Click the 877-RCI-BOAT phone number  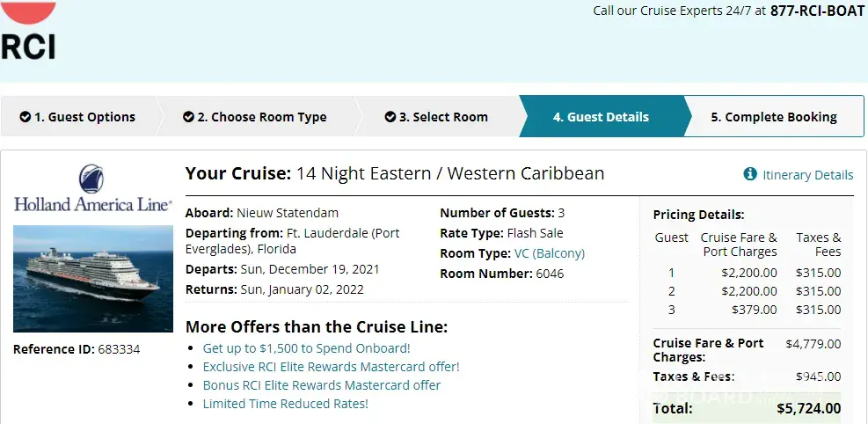[817, 11]
